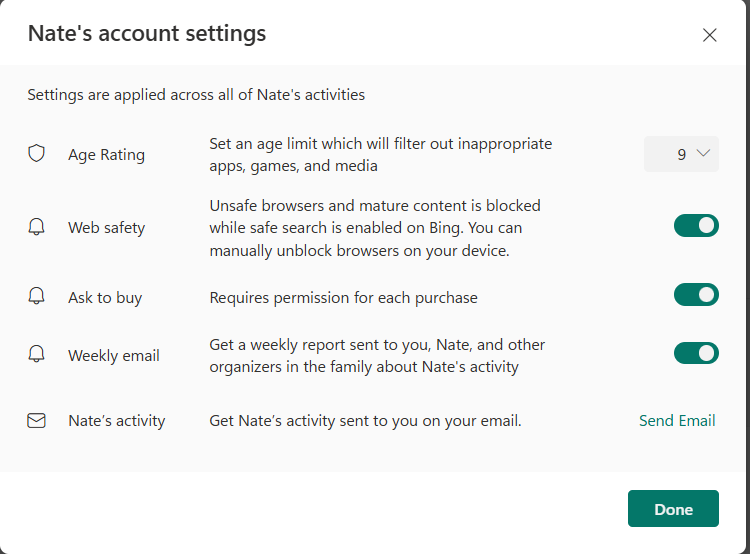Click the shield icon beside Age Rating
The width and height of the screenshot is (750, 554).
[37, 154]
